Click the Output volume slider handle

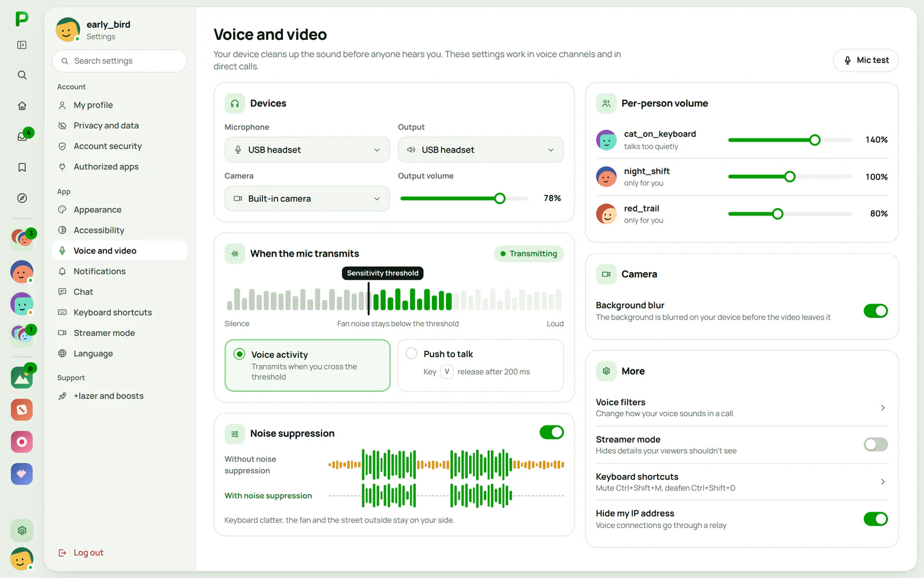click(x=500, y=198)
